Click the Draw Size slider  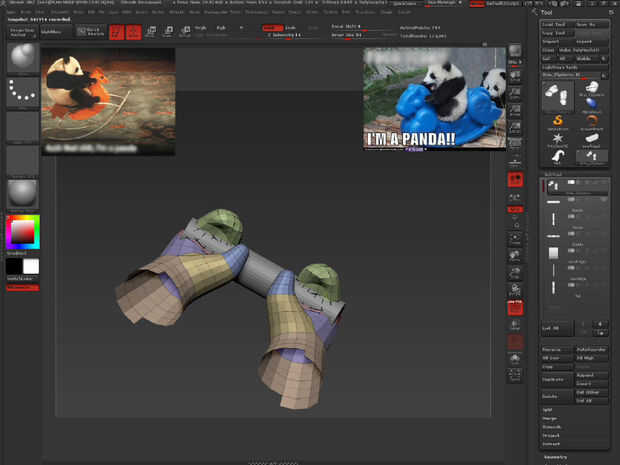(348, 34)
